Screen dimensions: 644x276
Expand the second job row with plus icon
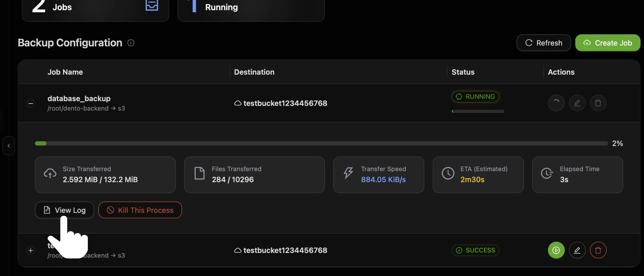point(31,250)
